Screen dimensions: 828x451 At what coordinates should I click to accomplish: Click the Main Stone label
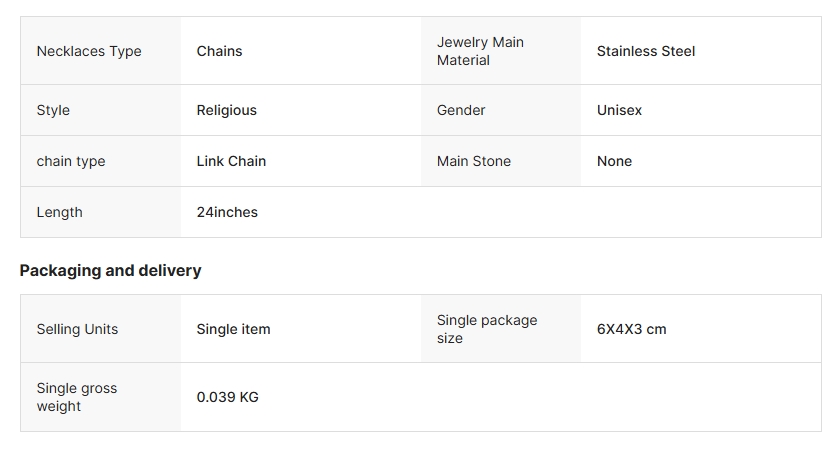473,161
